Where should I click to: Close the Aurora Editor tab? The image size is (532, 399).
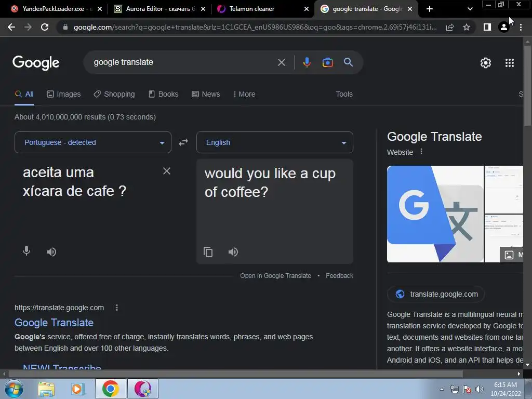tap(203, 9)
